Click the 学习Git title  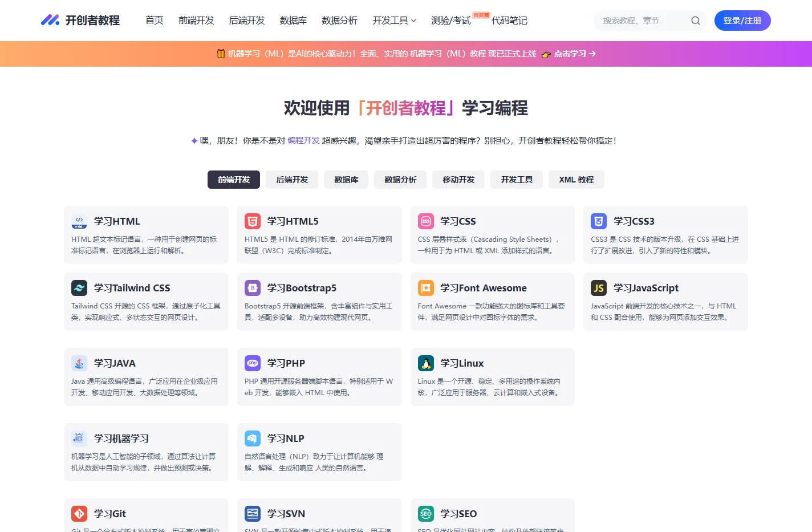click(110, 514)
